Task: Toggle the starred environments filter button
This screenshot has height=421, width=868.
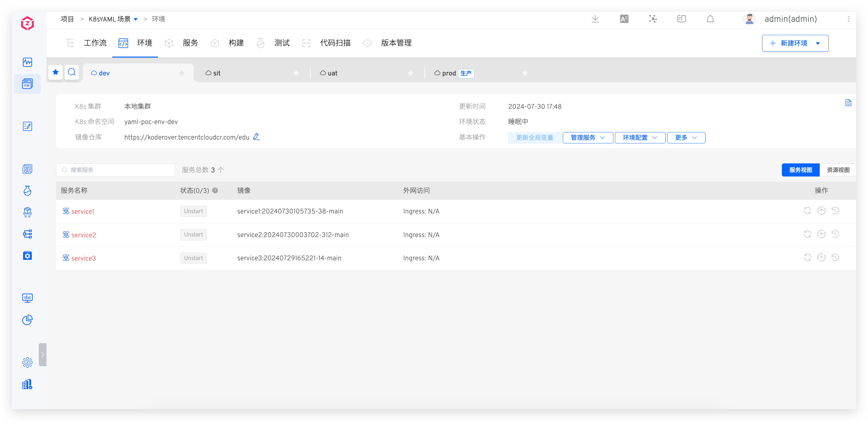Action: click(56, 72)
